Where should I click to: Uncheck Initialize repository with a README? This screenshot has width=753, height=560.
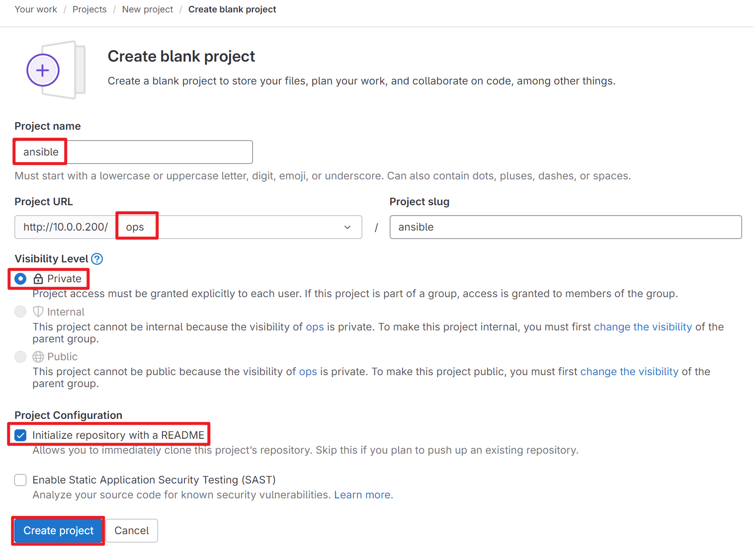click(20, 435)
